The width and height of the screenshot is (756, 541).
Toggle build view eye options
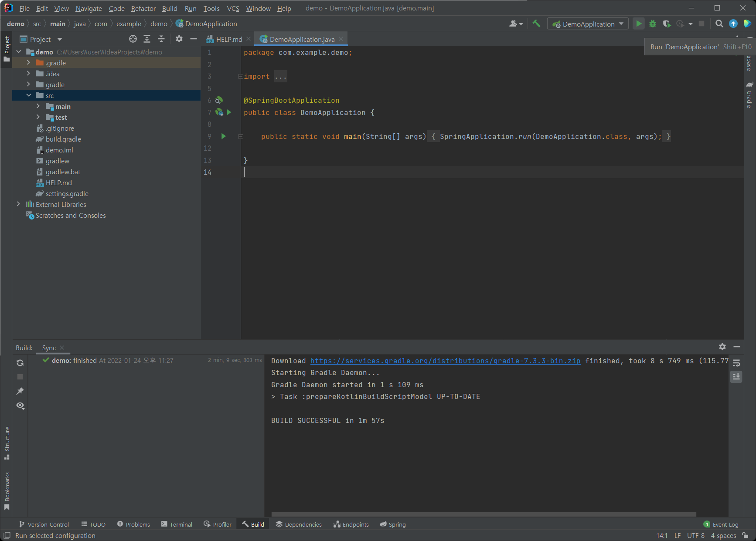(20, 406)
